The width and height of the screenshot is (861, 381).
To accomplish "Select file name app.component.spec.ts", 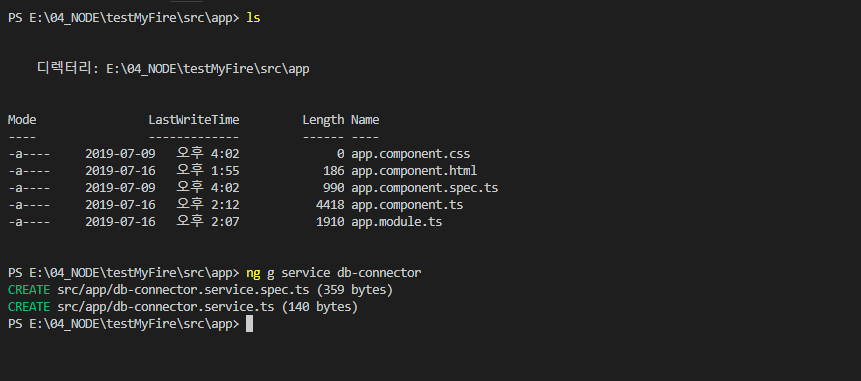I will click(424, 188).
